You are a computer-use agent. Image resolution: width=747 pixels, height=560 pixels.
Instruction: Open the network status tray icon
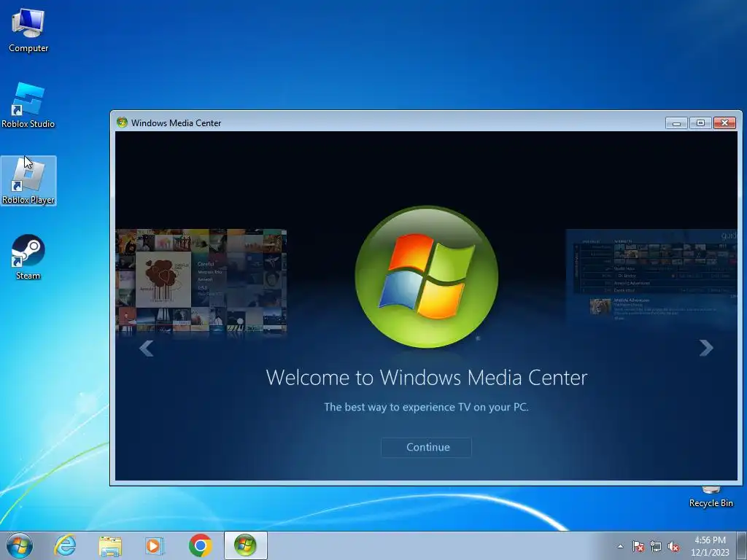click(656, 547)
